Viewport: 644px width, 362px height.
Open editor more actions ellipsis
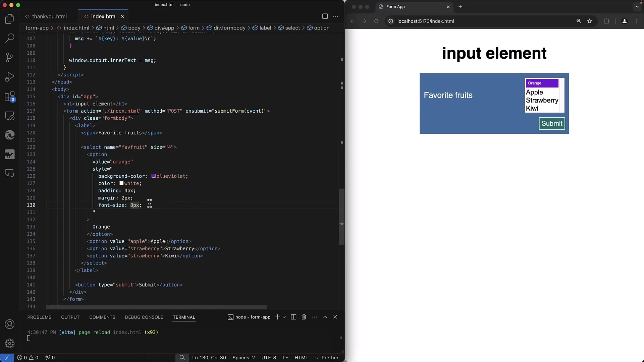coord(335,16)
